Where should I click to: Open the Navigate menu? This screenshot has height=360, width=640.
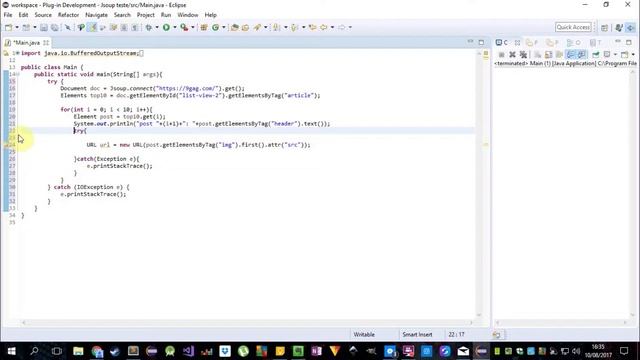click(x=96, y=15)
